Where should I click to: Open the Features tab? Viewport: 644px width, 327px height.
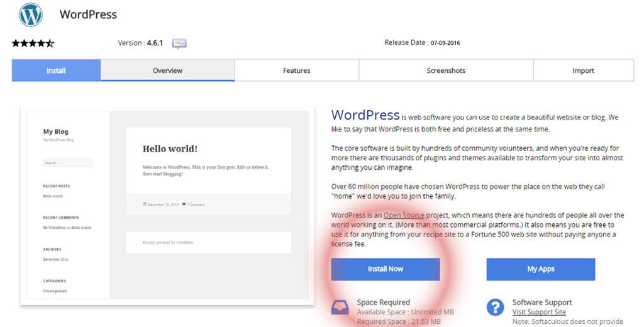(297, 70)
